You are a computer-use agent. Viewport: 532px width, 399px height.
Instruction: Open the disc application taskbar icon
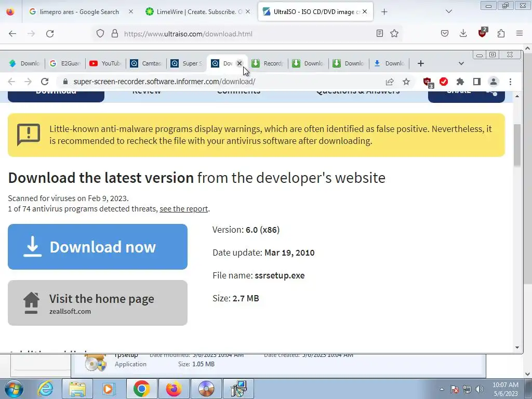(x=206, y=389)
